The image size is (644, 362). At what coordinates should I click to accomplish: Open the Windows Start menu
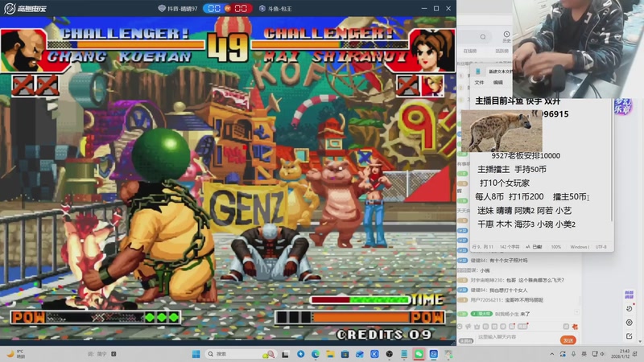click(x=196, y=354)
